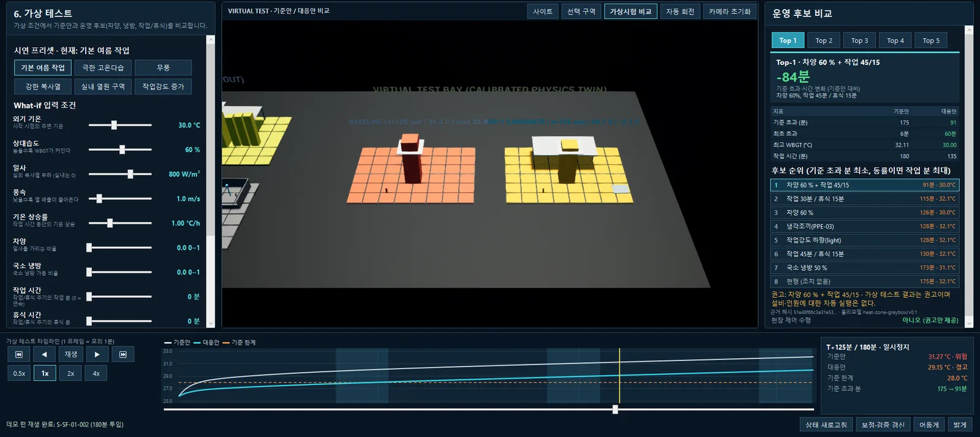Click down arrow of right panel scrollbar
The height and width of the screenshot is (437, 980).
point(969,323)
